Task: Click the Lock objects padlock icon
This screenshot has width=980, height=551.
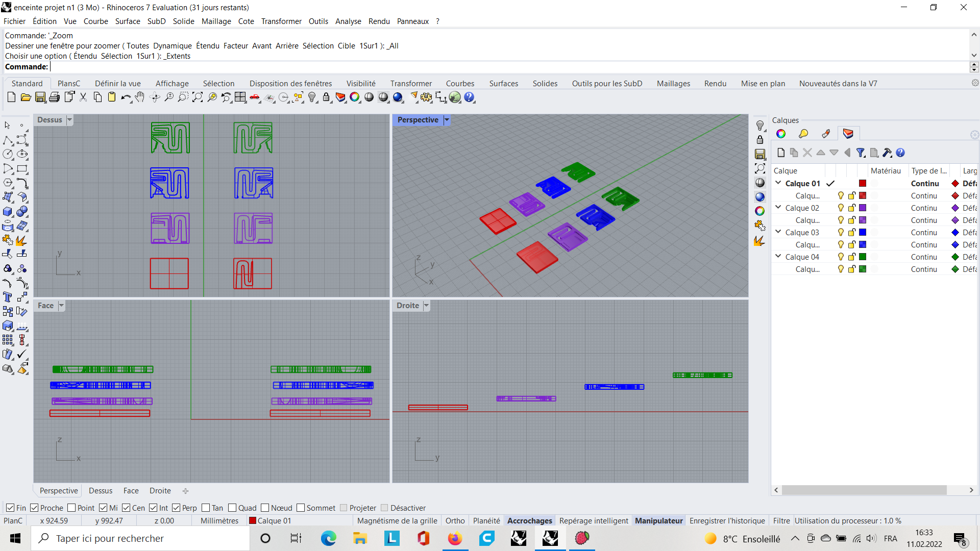Action: pyautogui.click(x=326, y=97)
